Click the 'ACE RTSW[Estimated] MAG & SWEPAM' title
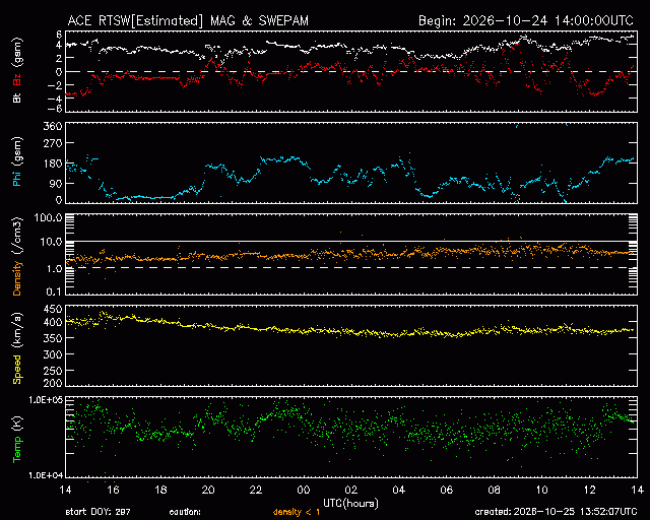The width and height of the screenshot is (650, 520). (188, 21)
